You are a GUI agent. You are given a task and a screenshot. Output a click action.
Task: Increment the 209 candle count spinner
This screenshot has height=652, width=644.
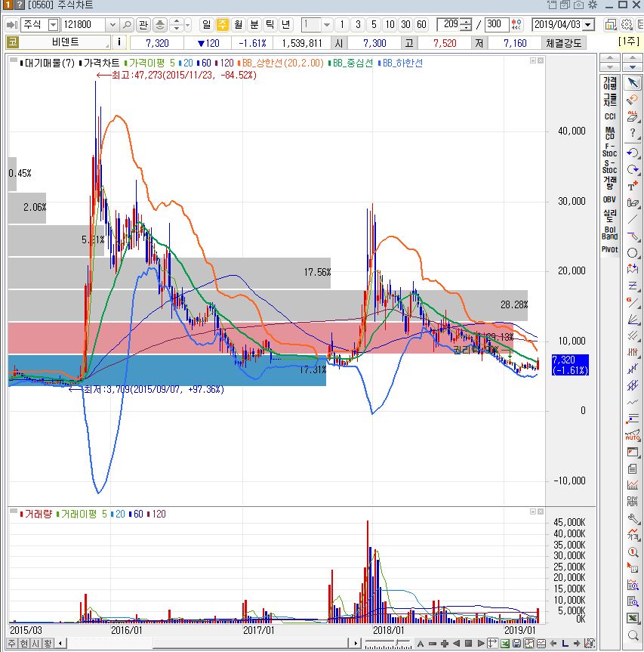pyautogui.click(x=467, y=21)
